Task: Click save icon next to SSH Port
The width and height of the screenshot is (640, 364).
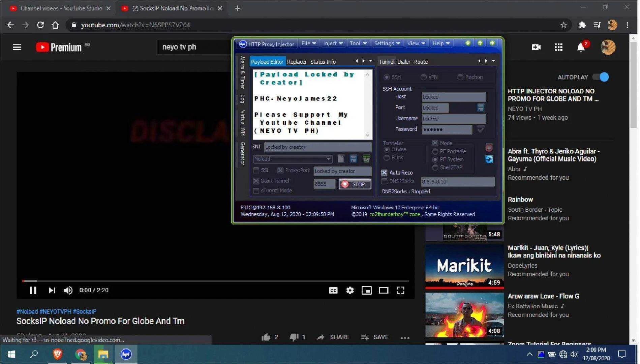Action: point(481,108)
